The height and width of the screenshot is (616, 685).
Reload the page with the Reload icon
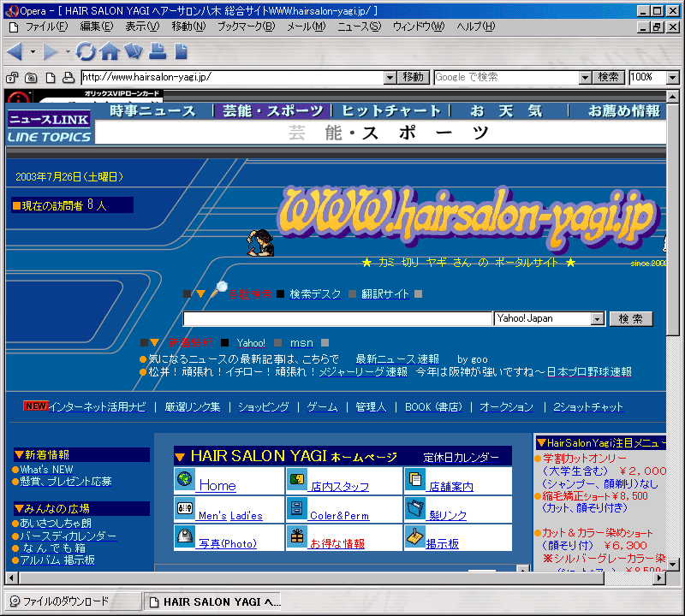tap(85, 51)
